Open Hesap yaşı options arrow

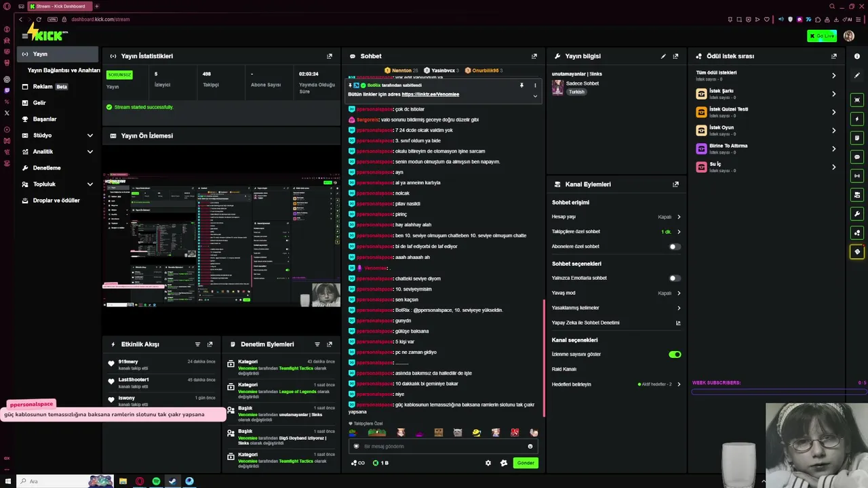point(679,217)
